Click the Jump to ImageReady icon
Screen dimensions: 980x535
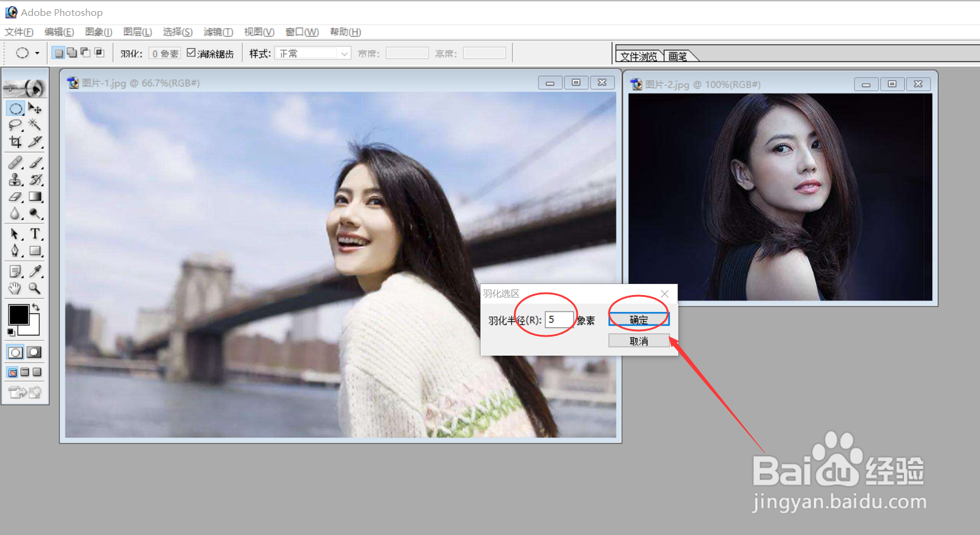tap(25, 392)
